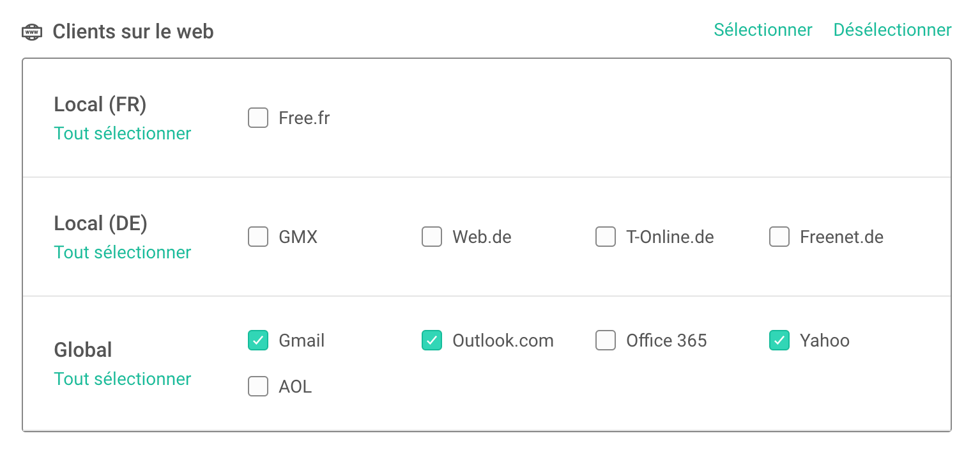Uncheck the Outlook.com checkbox
The image size is (980, 454).
[432, 340]
